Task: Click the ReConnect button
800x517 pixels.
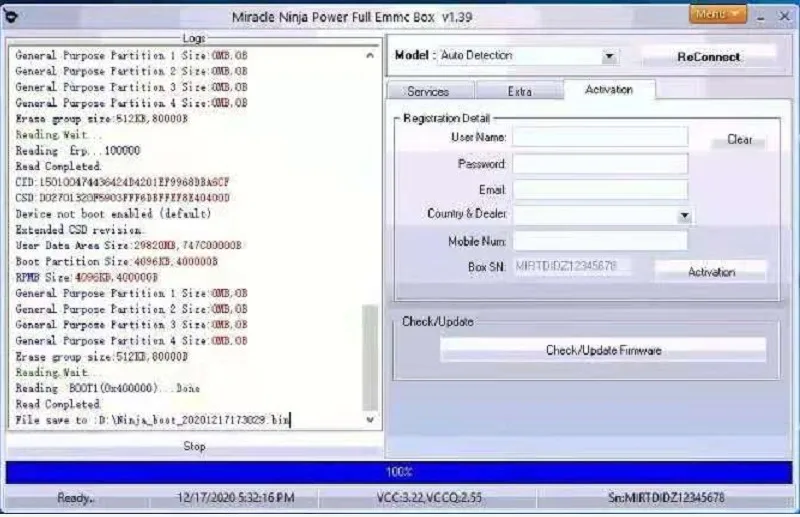Action: pyautogui.click(x=709, y=57)
